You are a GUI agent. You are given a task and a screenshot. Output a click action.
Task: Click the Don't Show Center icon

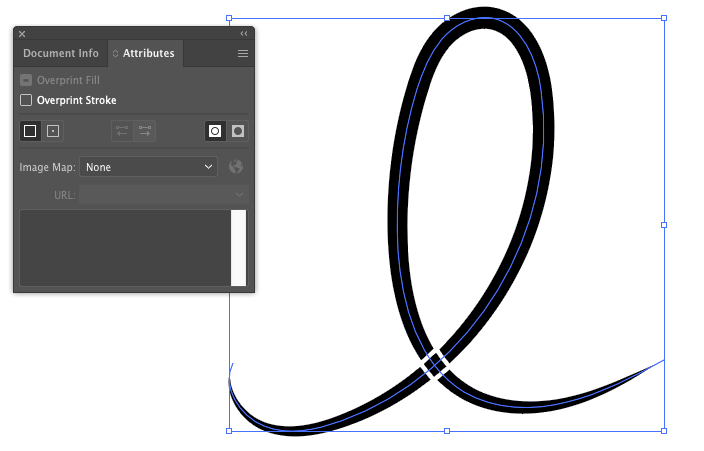point(30,131)
